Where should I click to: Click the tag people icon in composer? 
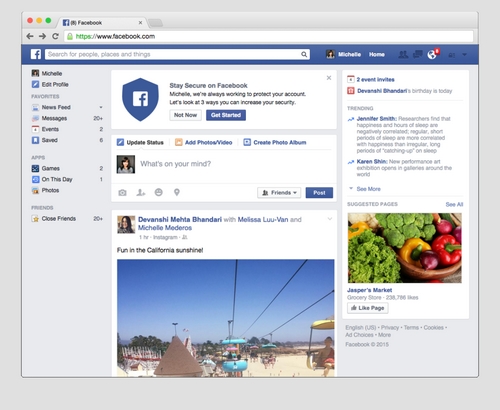click(141, 193)
